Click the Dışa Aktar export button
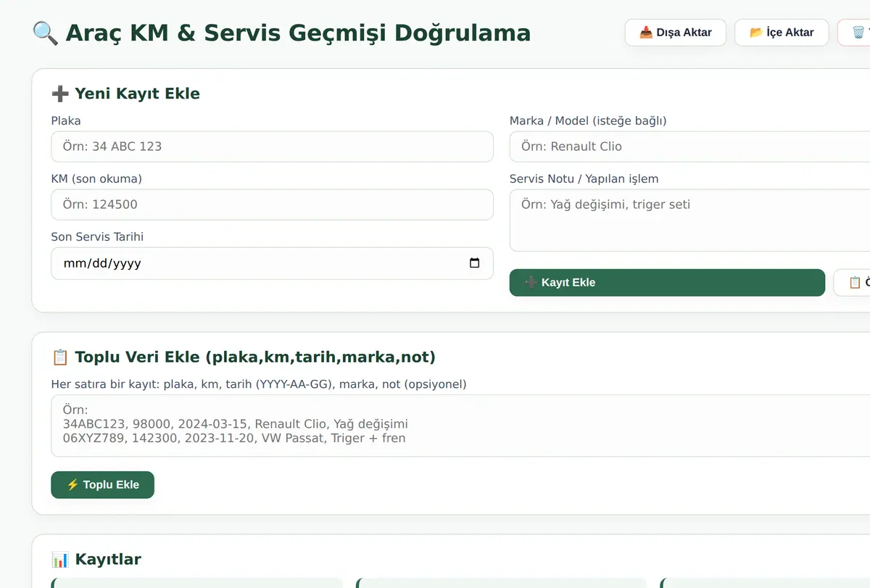This screenshot has width=870, height=588. click(x=675, y=33)
